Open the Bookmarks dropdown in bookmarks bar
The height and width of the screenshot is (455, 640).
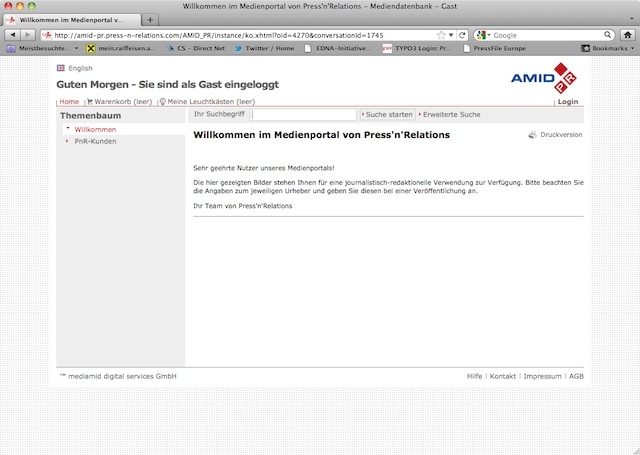click(605, 47)
